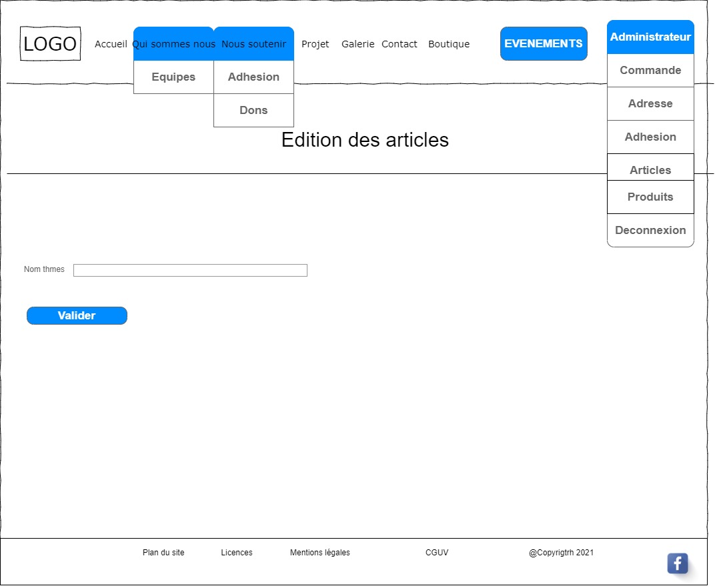Select Dons from the Nous soutenir menu
715x588 pixels.
(x=253, y=111)
